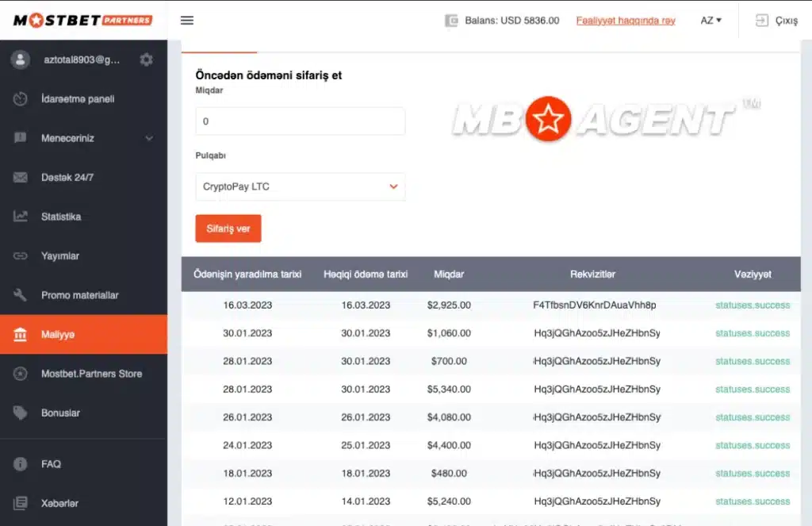Click the Xəbərlər news icon

[x=20, y=503]
